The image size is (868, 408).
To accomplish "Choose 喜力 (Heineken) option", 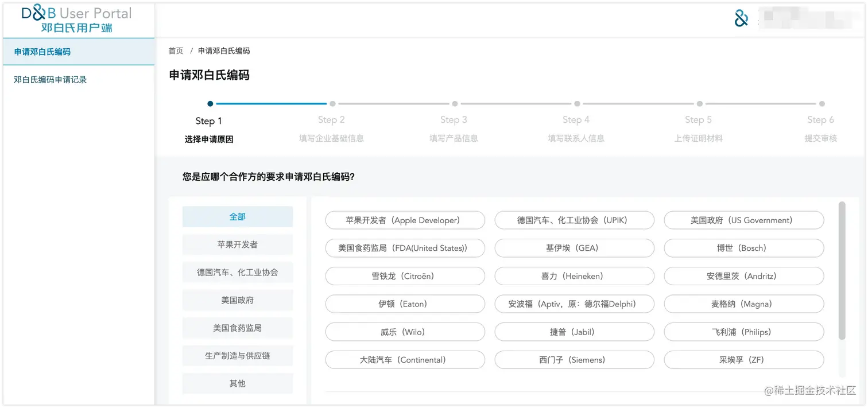I will pos(575,276).
